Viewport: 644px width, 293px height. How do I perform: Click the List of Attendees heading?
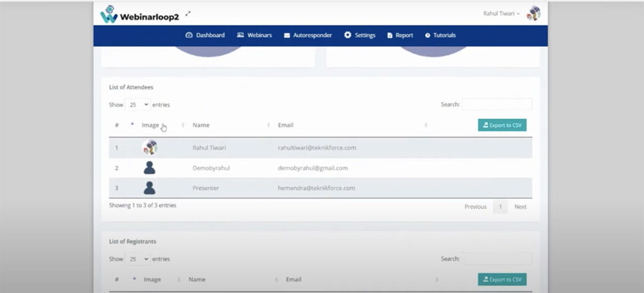[131, 87]
